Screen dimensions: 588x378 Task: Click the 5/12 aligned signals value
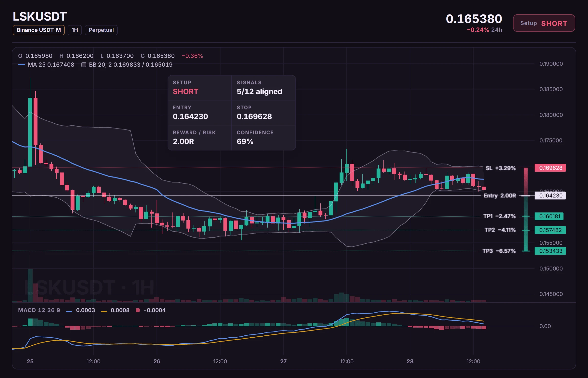click(259, 92)
